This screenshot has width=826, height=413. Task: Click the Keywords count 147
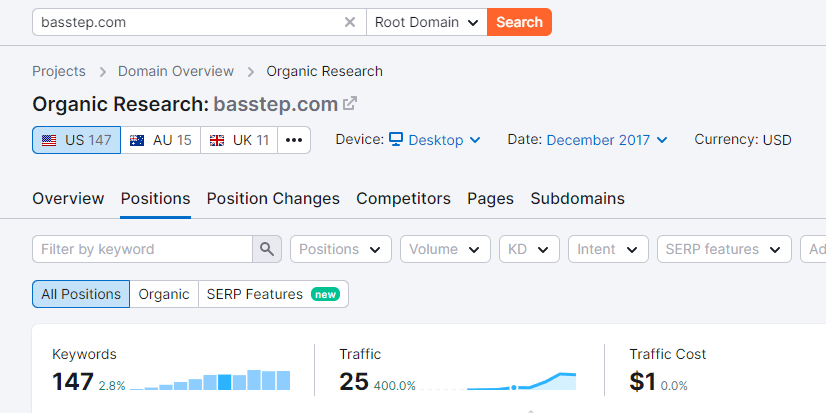coord(73,382)
